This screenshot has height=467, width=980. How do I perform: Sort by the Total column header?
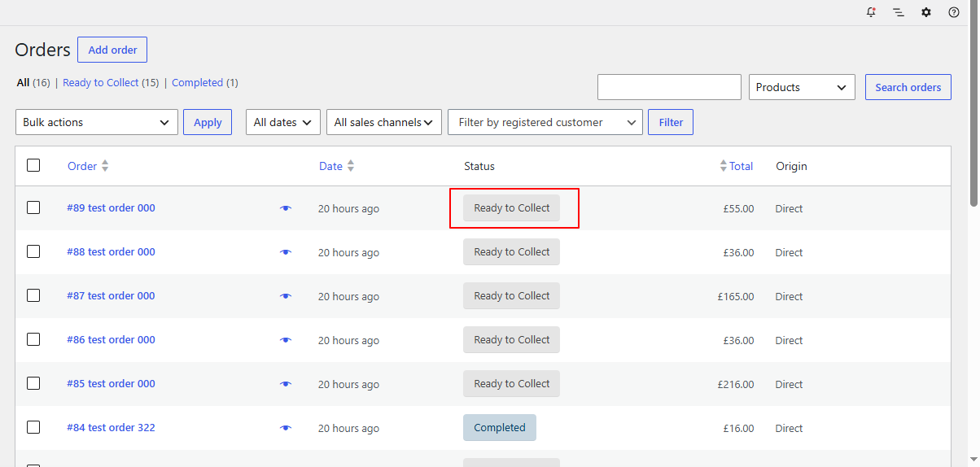coord(741,166)
